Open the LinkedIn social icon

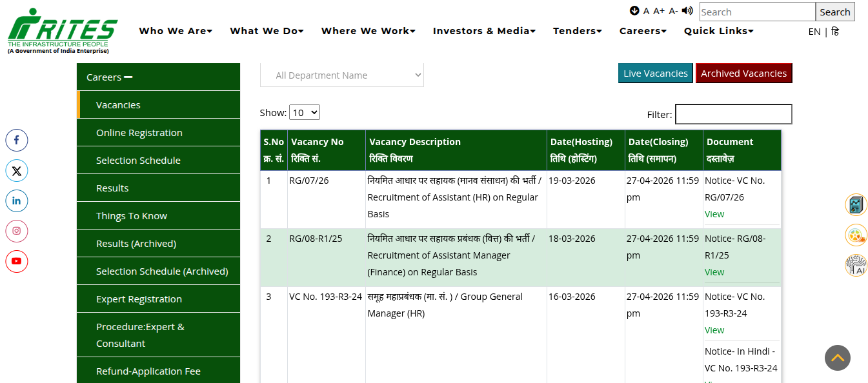17,201
